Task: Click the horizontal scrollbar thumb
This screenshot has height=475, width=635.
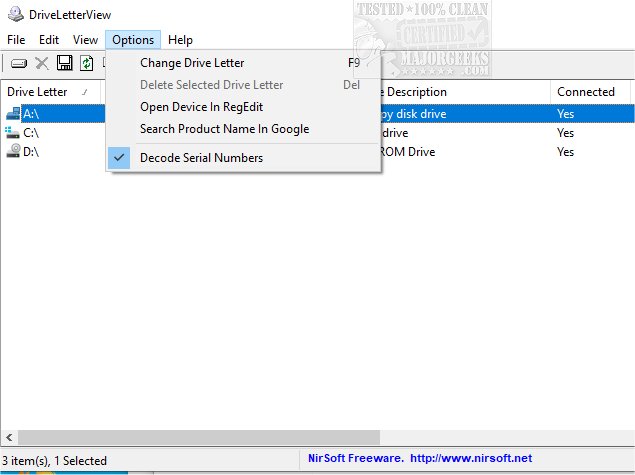Action: pos(199,437)
